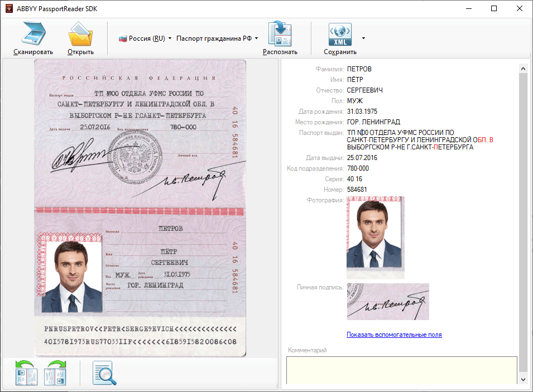The image size is (533, 392).
Task: Rotate the passport scan left
Action: pos(26,372)
